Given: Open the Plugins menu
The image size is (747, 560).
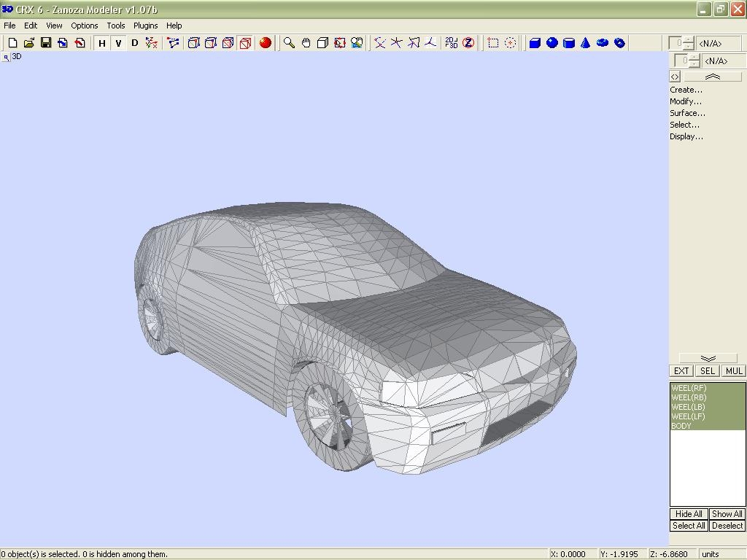Looking at the screenshot, I should (145, 26).
